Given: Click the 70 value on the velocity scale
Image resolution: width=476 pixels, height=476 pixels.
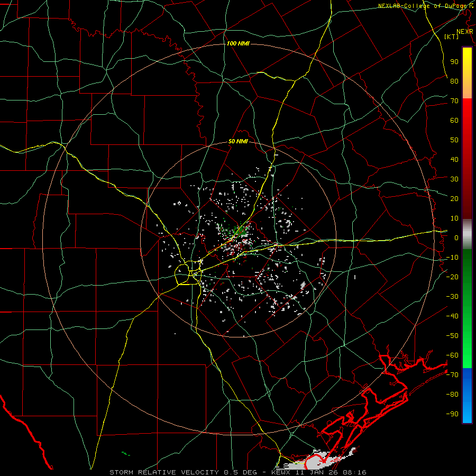Looking at the screenshot, I should click(454, 101).
